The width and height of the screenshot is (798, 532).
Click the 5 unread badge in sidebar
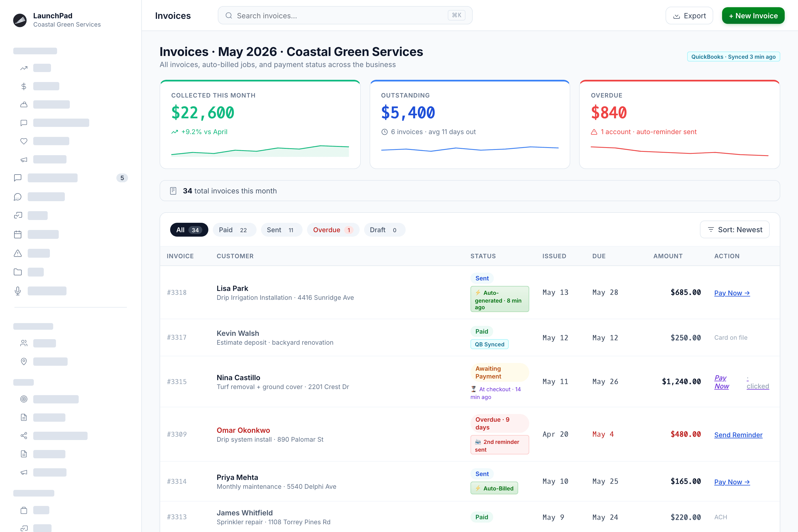click(x=122, y=178)
